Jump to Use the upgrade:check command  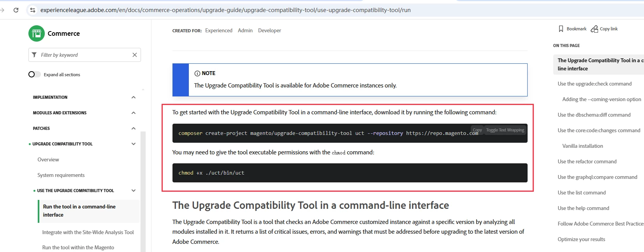595,84
